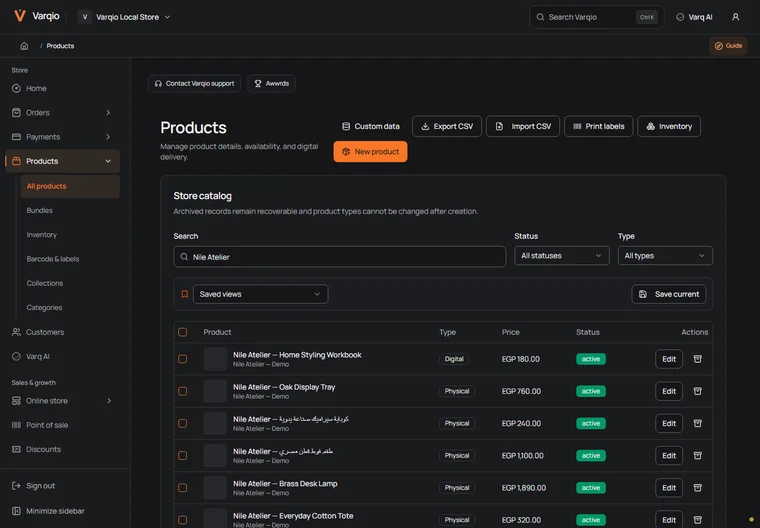Edit the Oak Display Tray product

[x=669, y=391]
